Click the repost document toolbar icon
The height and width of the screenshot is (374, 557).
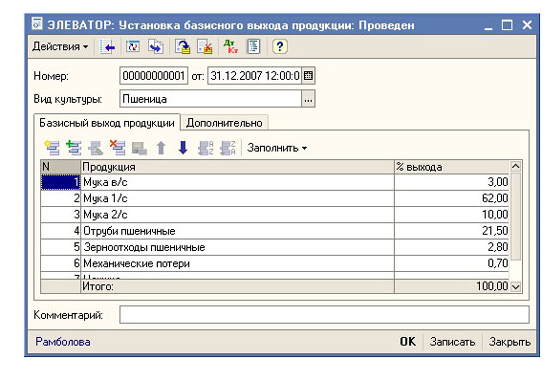click(133, 47)
